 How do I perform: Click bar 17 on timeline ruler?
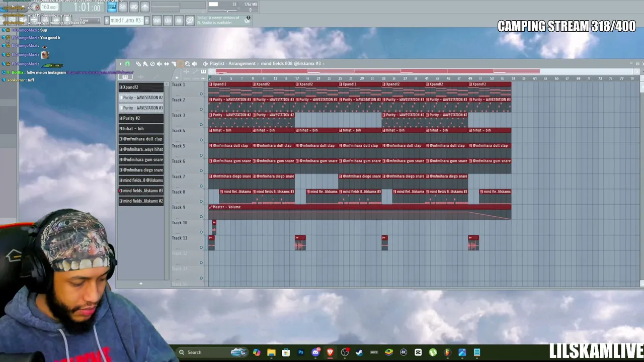tap(297, 78)
